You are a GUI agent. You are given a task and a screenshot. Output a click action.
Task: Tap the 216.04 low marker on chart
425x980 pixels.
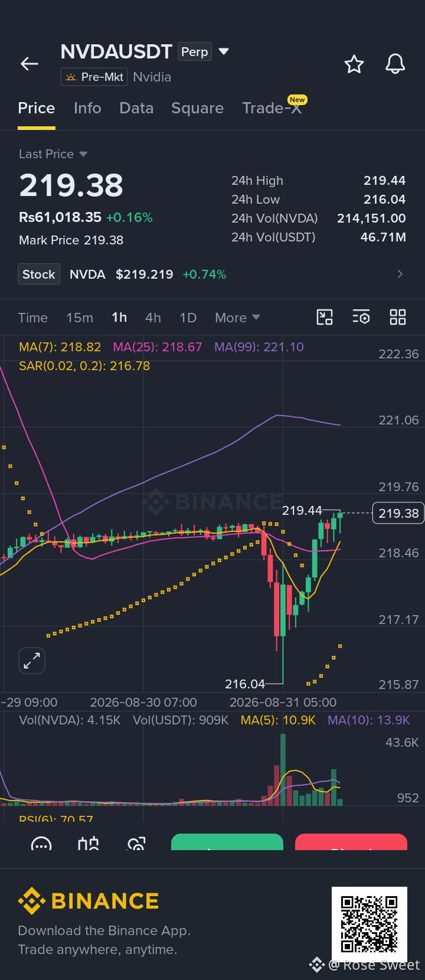(x=245, y=684)
